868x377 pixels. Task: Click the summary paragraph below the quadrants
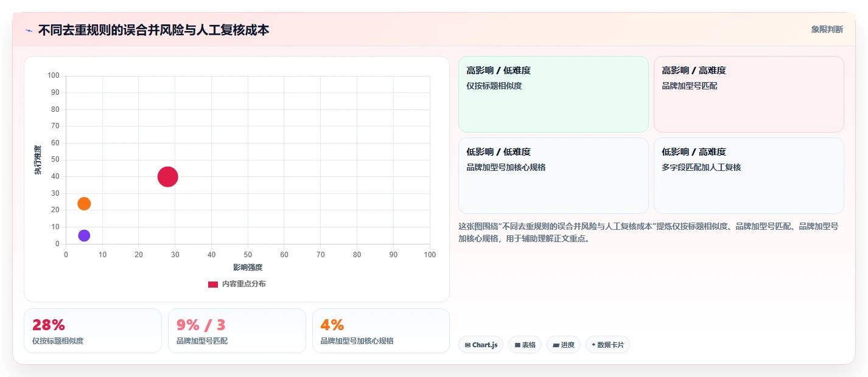(x=649, y=232)
